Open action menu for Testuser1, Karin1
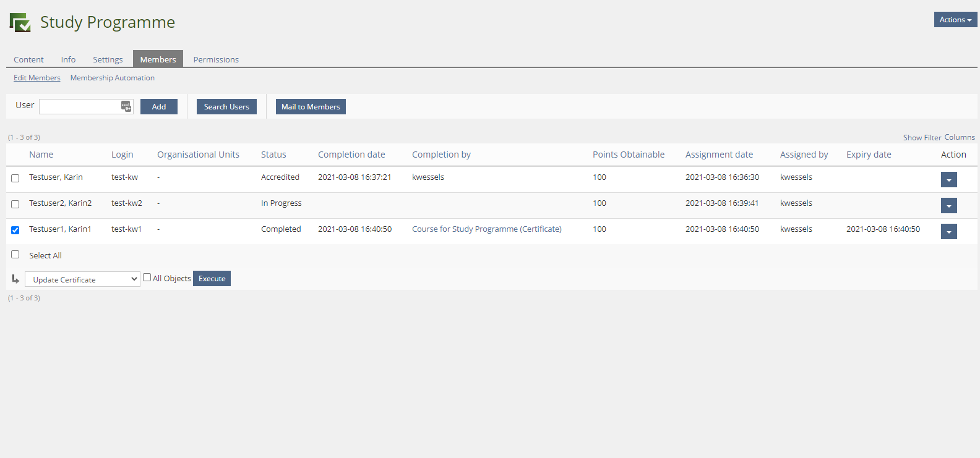Image resolution: width=980 pixels, height=458 pixels. [948, 231]
